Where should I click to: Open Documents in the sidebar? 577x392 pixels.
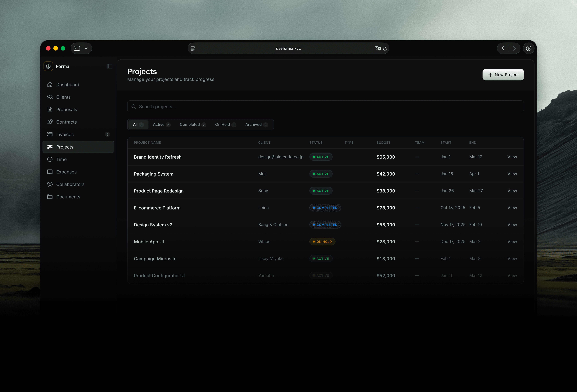(x=78, y=197)
